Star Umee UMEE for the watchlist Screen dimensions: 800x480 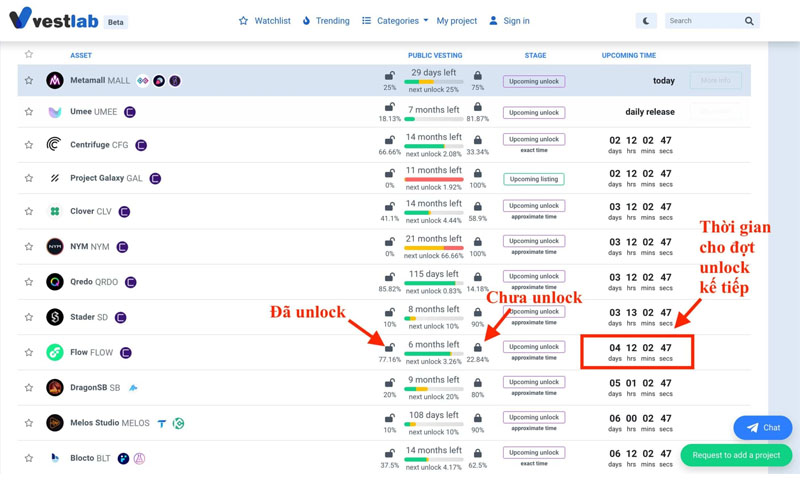point(29,112)
